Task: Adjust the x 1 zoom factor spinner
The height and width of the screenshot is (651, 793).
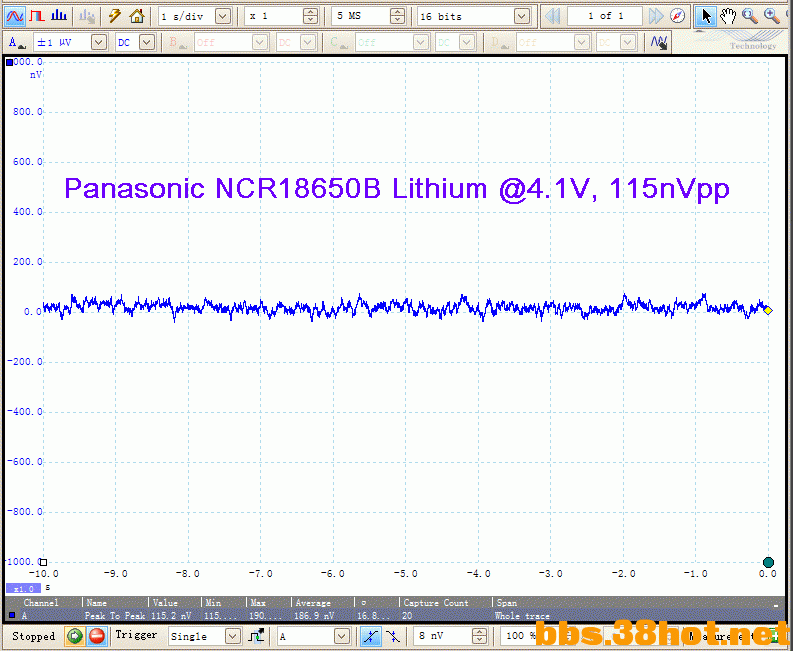Action: (x=311, y=16)
